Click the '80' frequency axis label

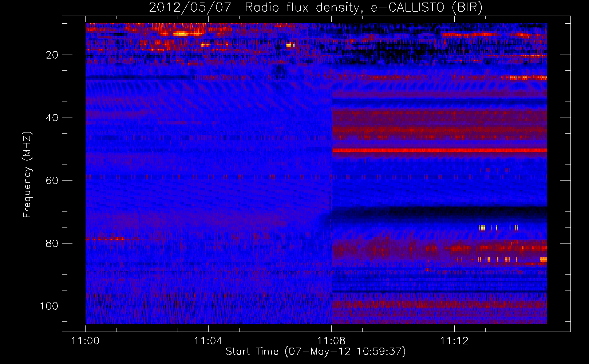pos(52,244)
